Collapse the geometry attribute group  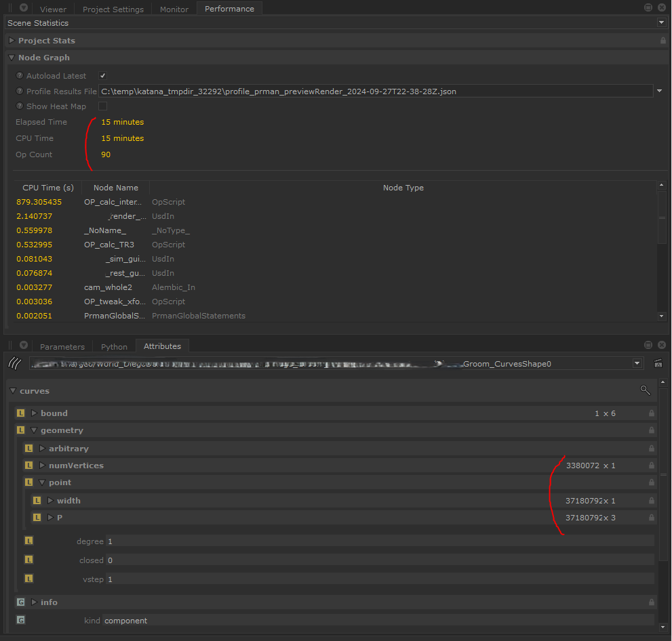coord(34,430)
